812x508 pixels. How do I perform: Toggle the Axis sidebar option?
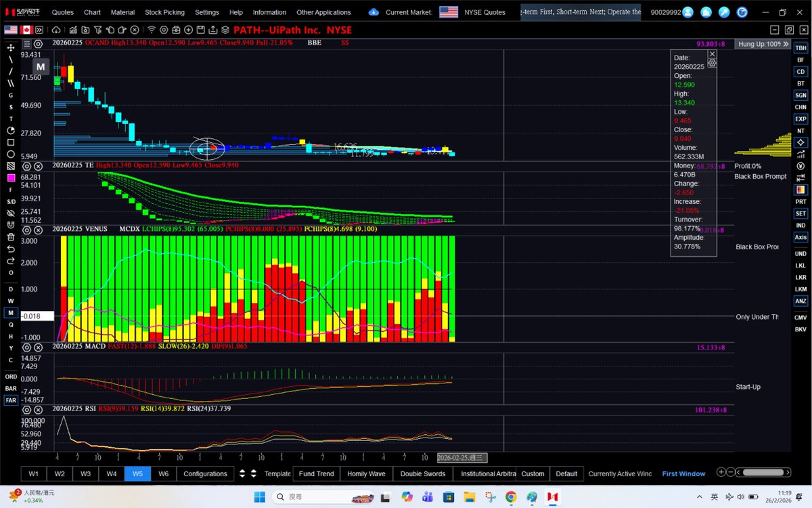point(800,237)
